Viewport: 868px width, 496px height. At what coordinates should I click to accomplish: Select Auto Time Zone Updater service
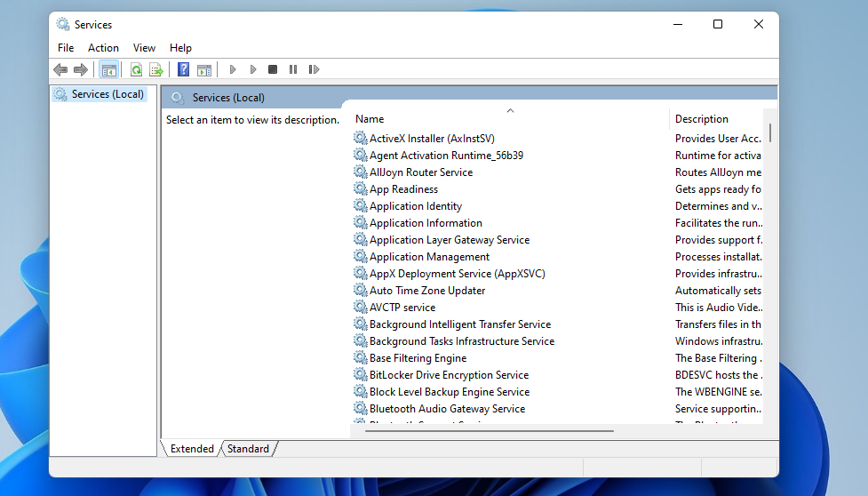[x=427, y=291]
